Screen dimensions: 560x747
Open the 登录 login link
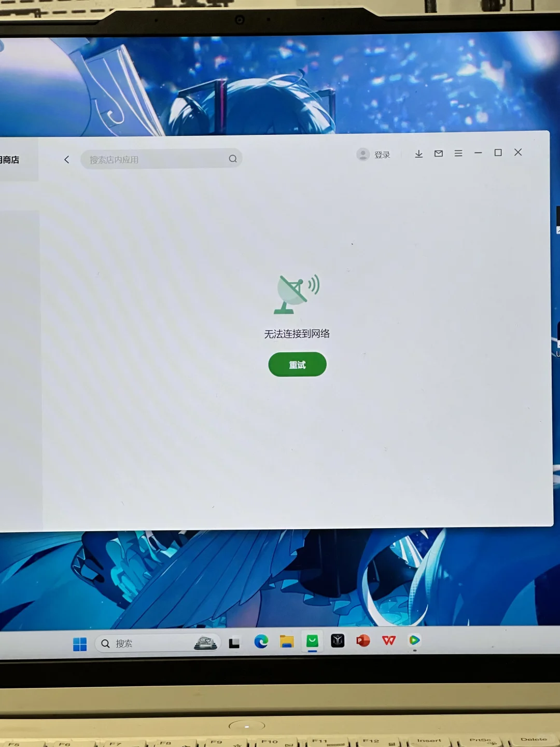(382, 155)
